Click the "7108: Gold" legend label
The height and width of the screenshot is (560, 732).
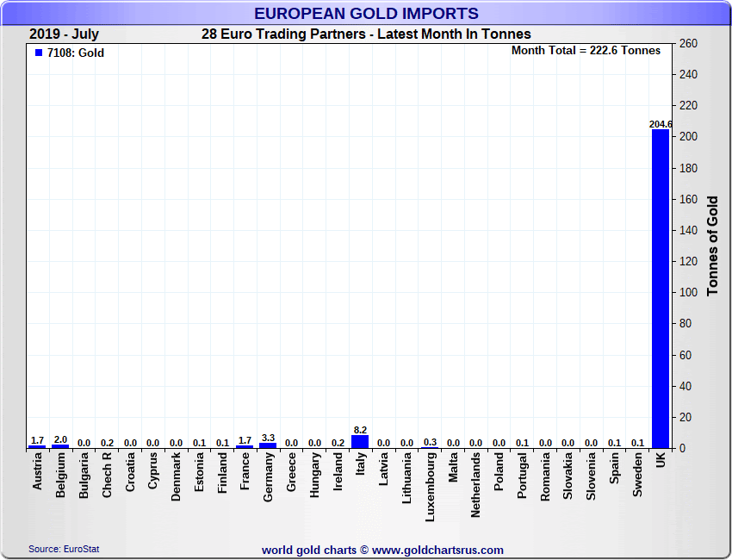click(x=76, y=53)
